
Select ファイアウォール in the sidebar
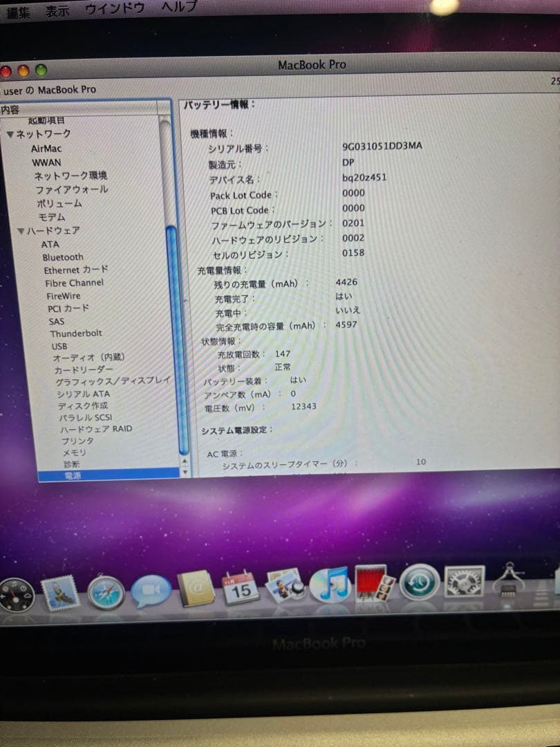pos(71,190)
